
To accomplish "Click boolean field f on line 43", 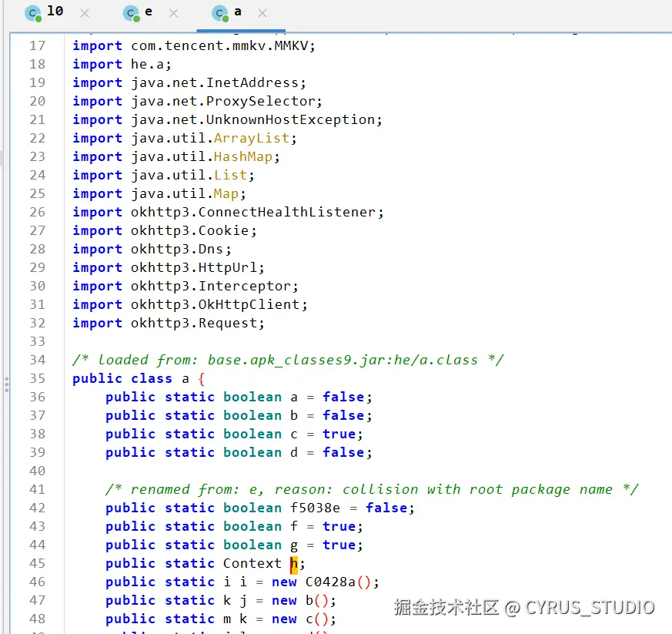I will click(x=294, y=526).
